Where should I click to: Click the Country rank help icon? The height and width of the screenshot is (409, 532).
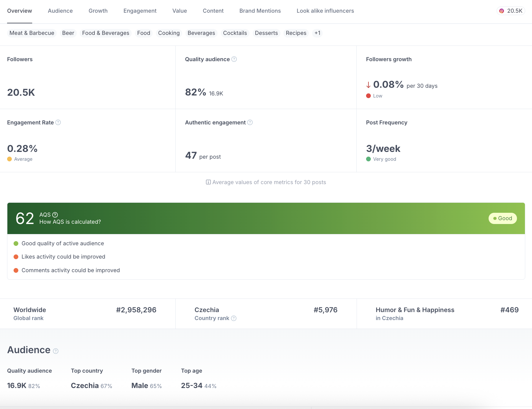[x=234, y=318]
